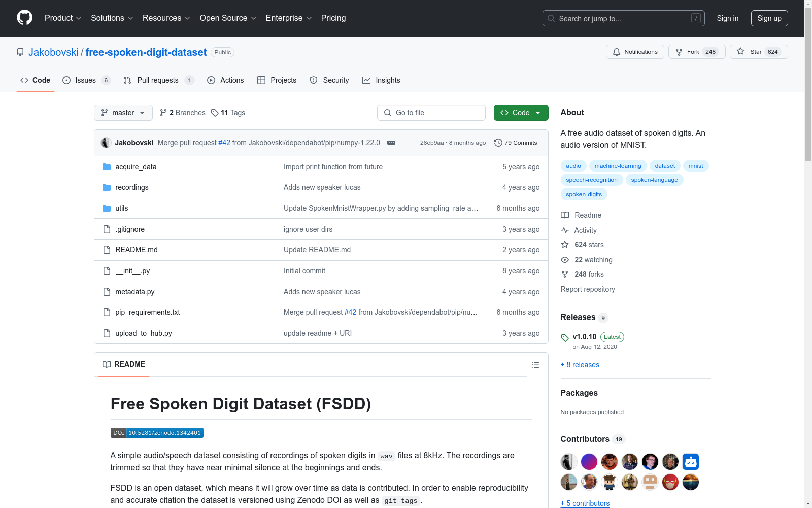Open the Notifications bell
812x508 pixels.
click(616, 52)
